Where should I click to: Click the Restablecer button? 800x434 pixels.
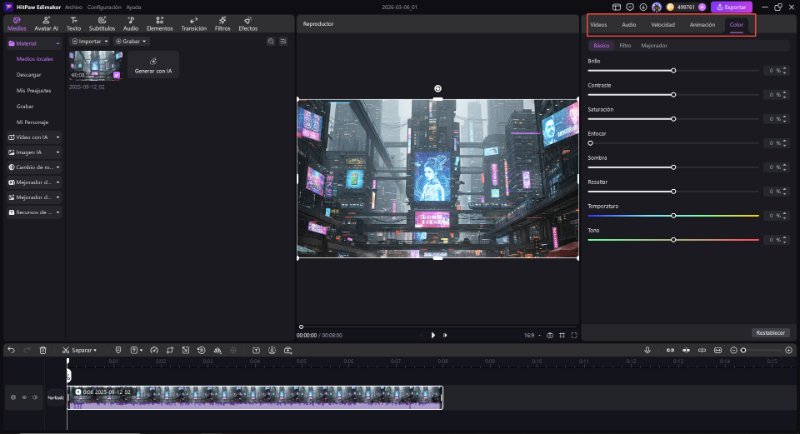(x=770, y=333)
